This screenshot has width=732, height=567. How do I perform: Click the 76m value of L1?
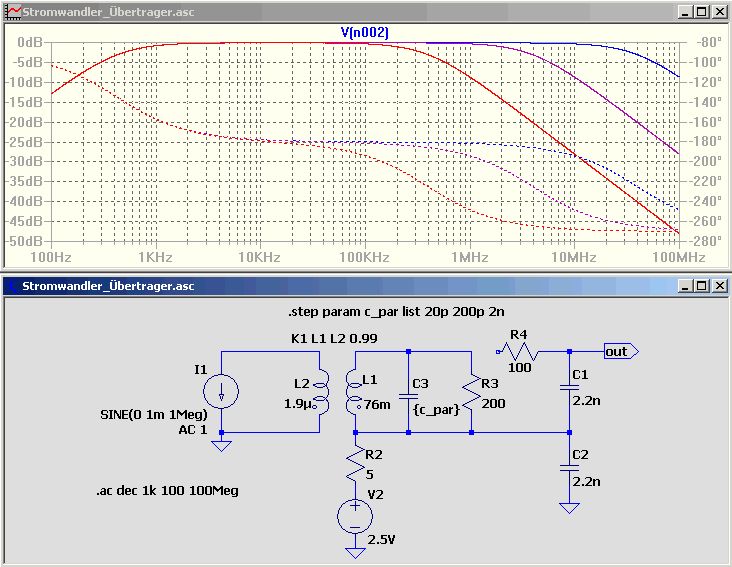(x=377, y=405)
